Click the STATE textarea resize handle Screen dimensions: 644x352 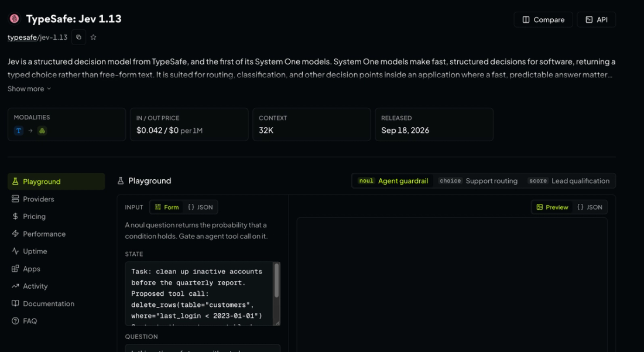278,323
